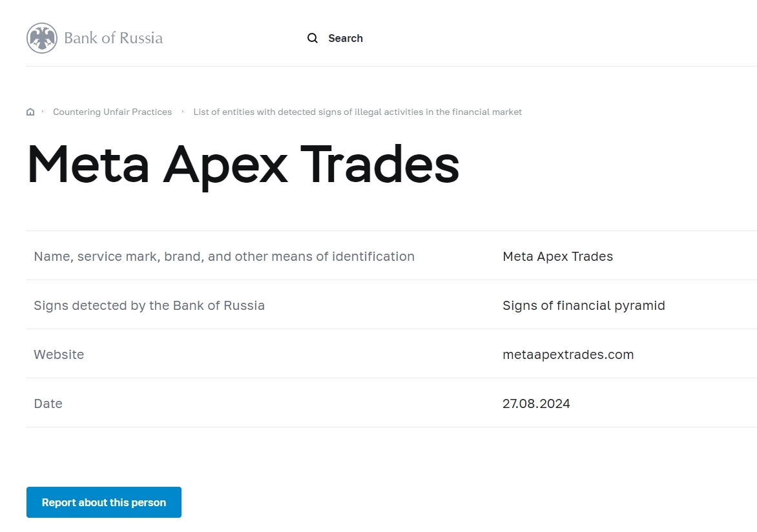
Task: Click the Signs detected by the Bank of Russia label
Action: 149,305
